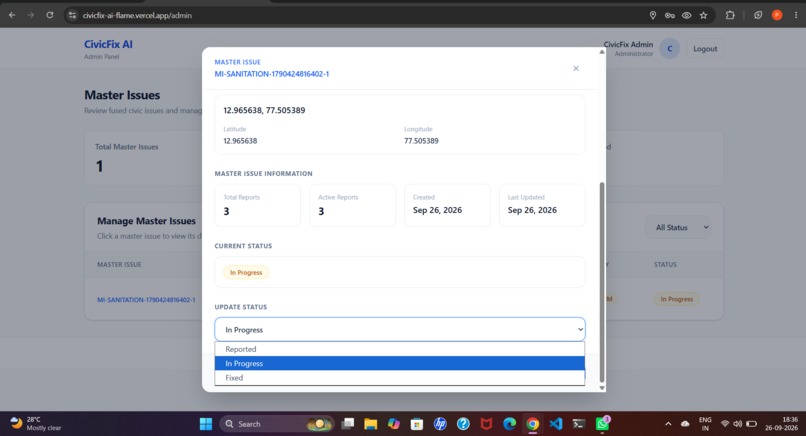
Task: Open McAfee from the taskbar
Action: click(486, 424)
